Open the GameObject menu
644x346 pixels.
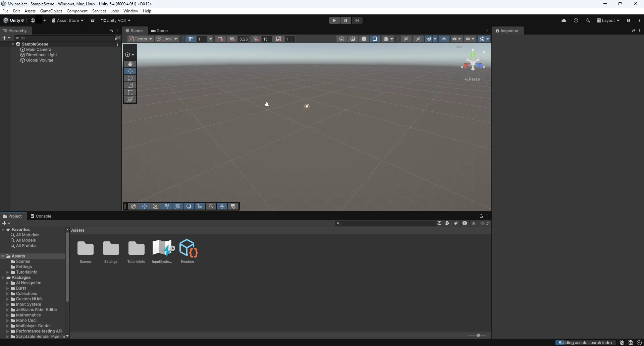(51, 11)
